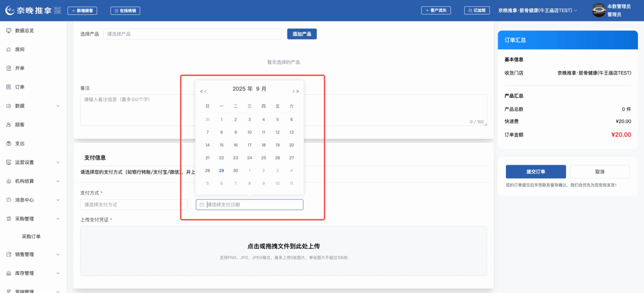Open the store selector dropdown in header
Viewport: 644px width, 293px height.
(538, 10)
